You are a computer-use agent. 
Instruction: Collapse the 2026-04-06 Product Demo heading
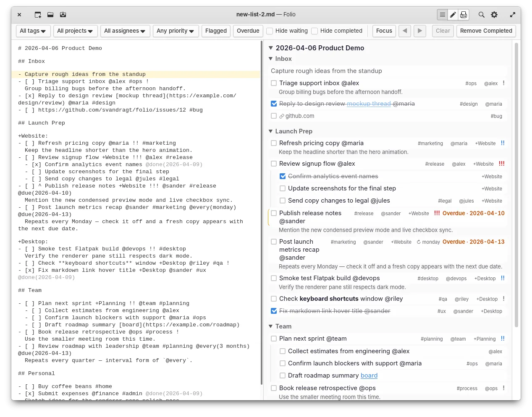coord(271,48)
